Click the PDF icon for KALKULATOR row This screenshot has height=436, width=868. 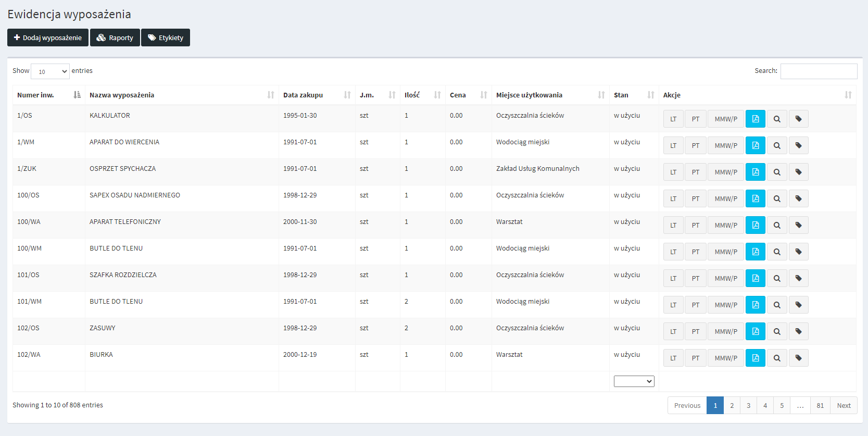(755, 119)
